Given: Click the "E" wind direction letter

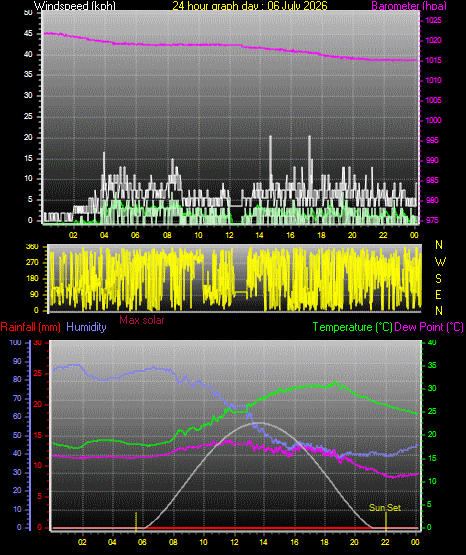Looking at the screenshot, I should pos(438,294).
